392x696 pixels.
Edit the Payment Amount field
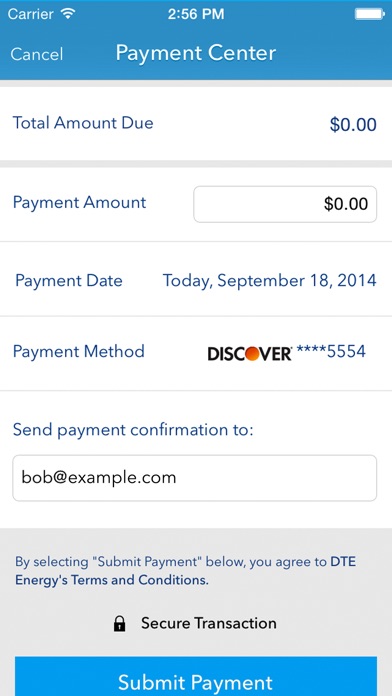click(285, 204)
